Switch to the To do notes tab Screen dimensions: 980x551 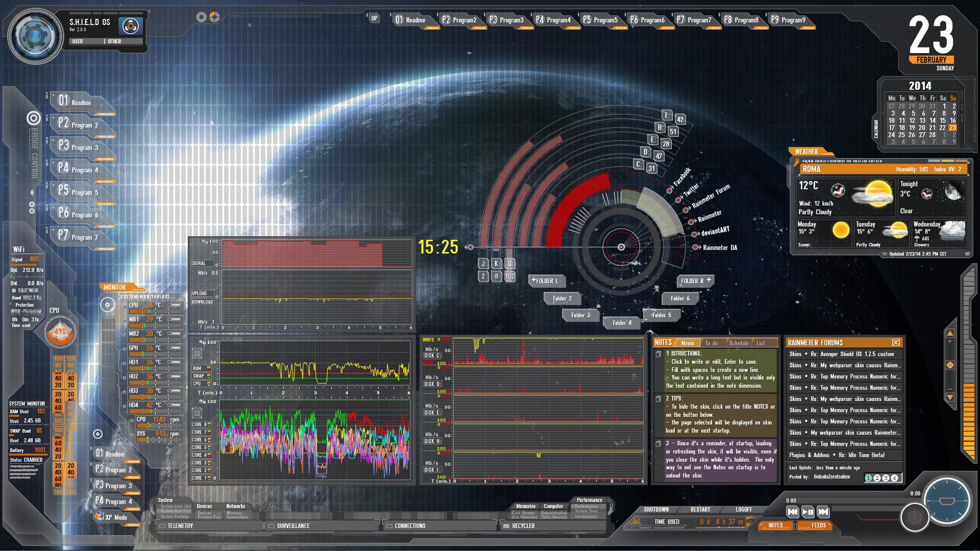[x=711, y=343]
